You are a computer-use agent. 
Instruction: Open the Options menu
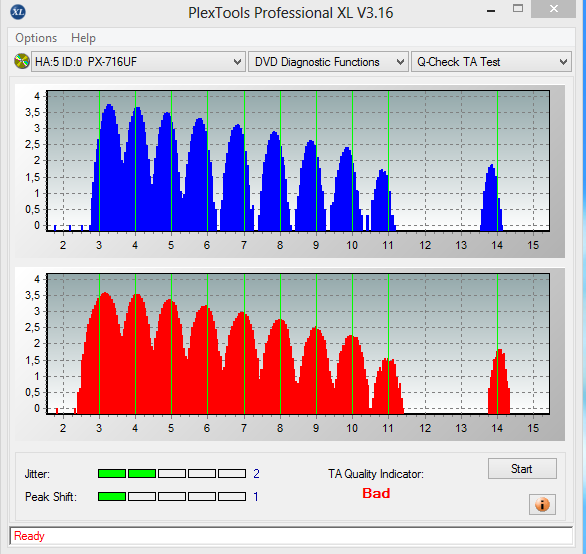36,38
